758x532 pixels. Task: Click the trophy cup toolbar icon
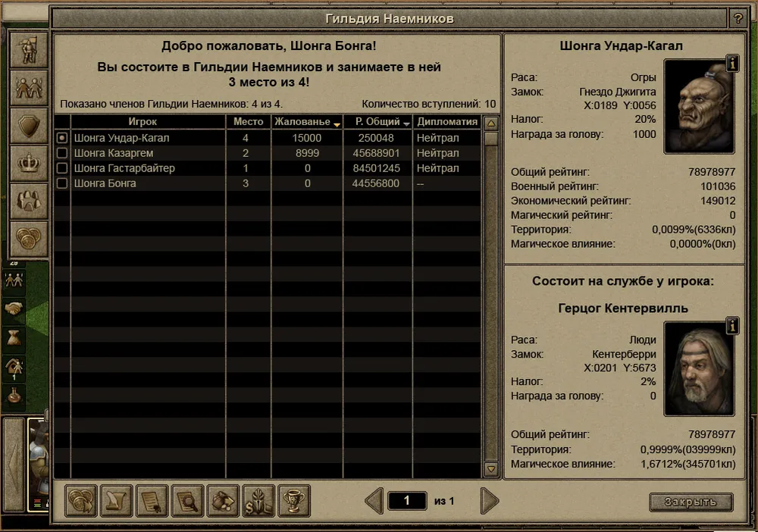pos(294,501)
